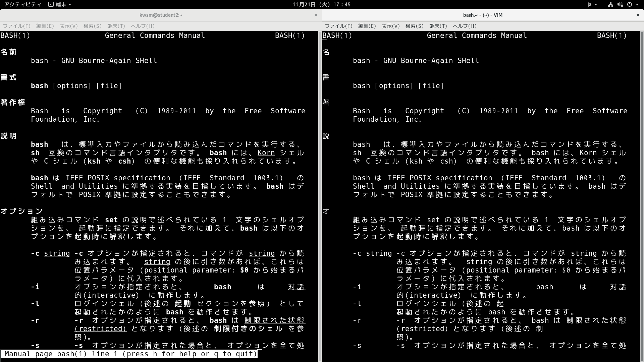644x362 pixels.
Task: Click the Manual page bash(1) status line
Action: (131, 354)
